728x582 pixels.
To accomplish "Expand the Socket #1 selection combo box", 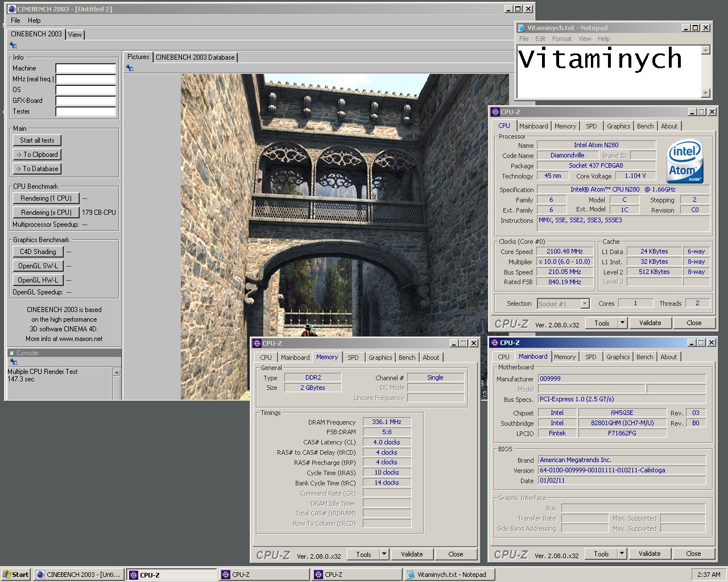I will point(585,304).
